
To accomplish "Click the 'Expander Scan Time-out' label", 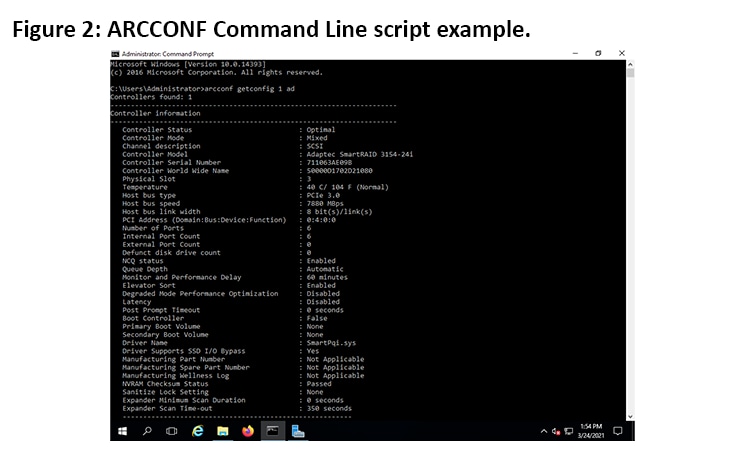I will pos(167,408).
